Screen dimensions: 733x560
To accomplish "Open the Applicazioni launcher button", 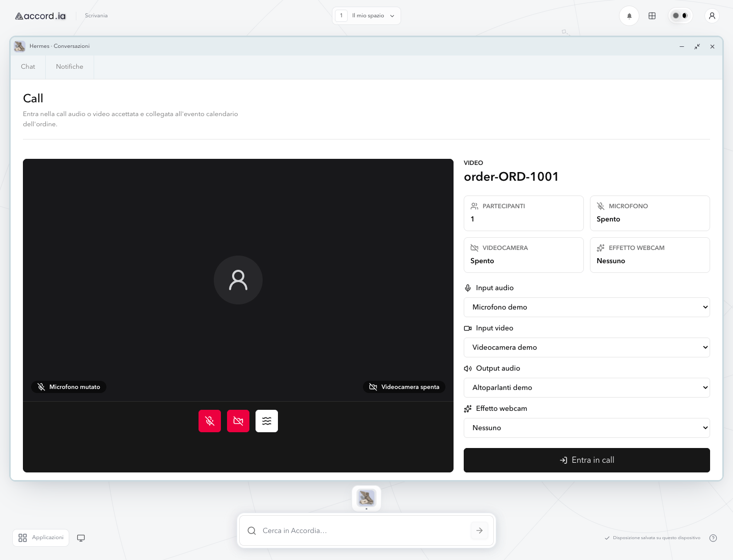I will [x=41, y=538].
